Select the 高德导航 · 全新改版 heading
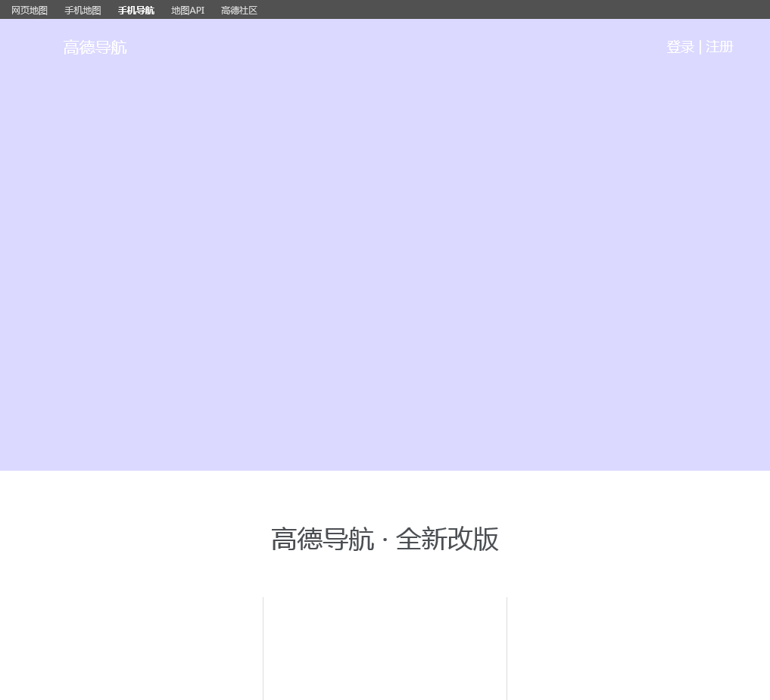The height and width of the screenshot is (700, 770). tap(385, 539)
